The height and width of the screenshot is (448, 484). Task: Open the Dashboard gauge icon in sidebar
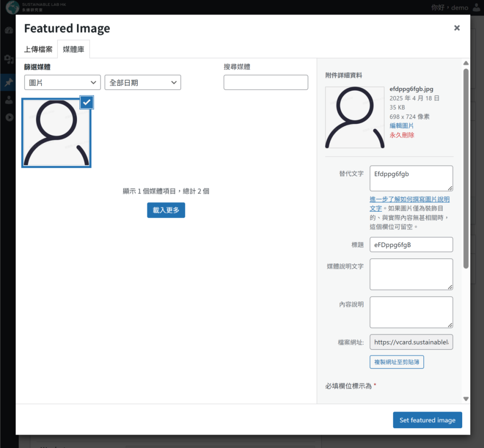point(9,30)
